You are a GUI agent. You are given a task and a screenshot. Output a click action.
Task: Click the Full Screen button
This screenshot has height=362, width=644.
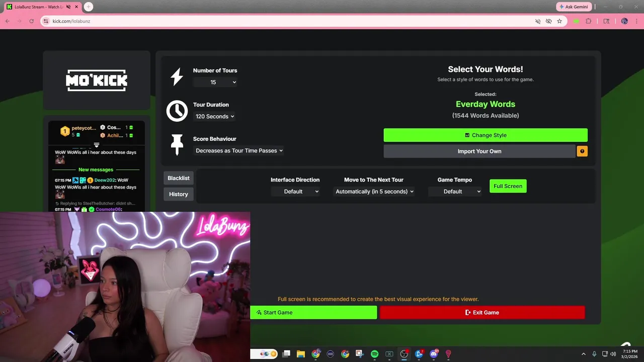tap(508, 186)
